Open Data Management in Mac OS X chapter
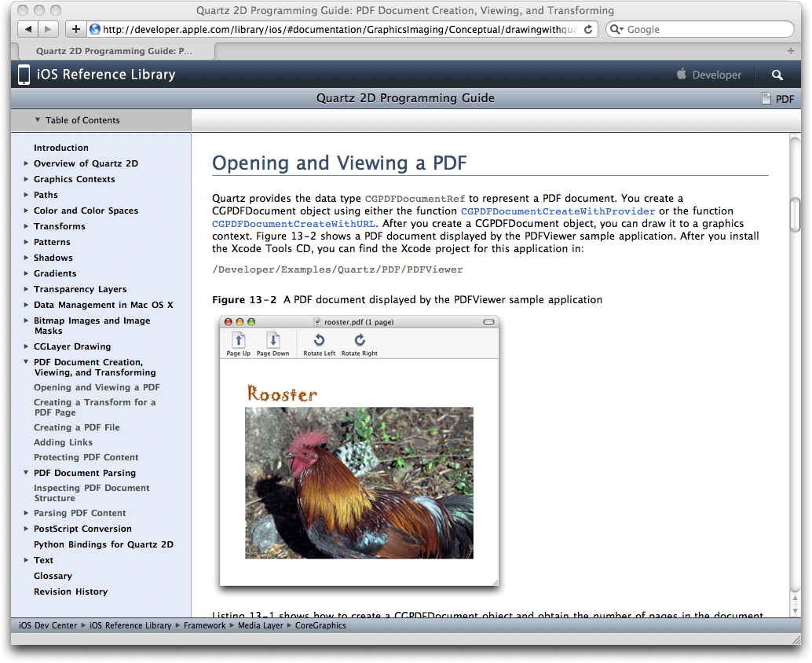This screenshot has height=663, width=812. click(104, 305)
